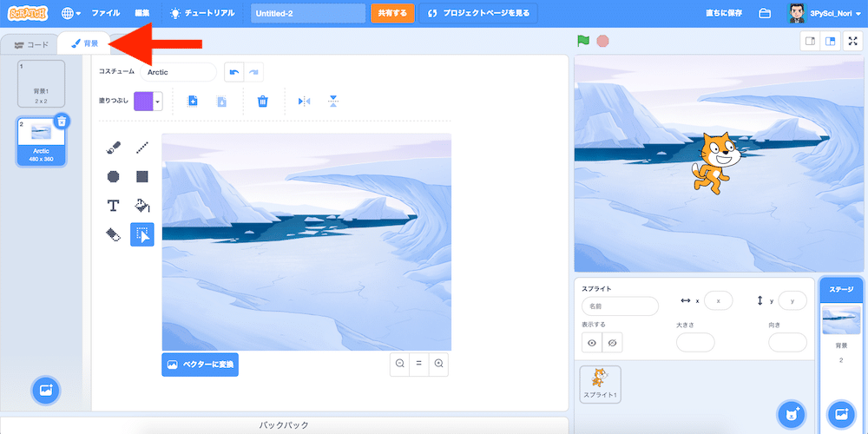
Task: Select the Rectangle tool
Action: [142, 176]
